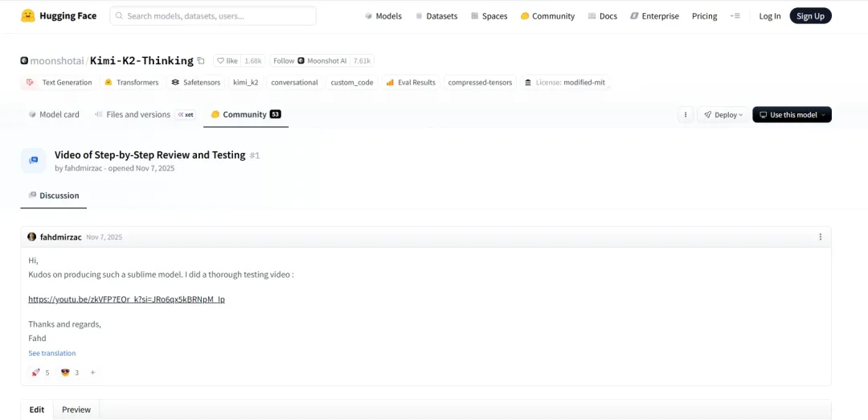Like the model
This screenshot has height=420, width=868.
(x=227, y=61)
